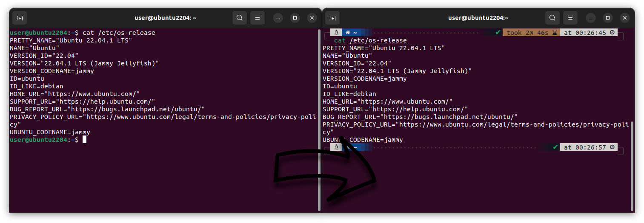Click 'cat /etc/os-release' command in left terminal
Image resolution: width=644 pixels, height=223 pixels.
pos(119,33)
